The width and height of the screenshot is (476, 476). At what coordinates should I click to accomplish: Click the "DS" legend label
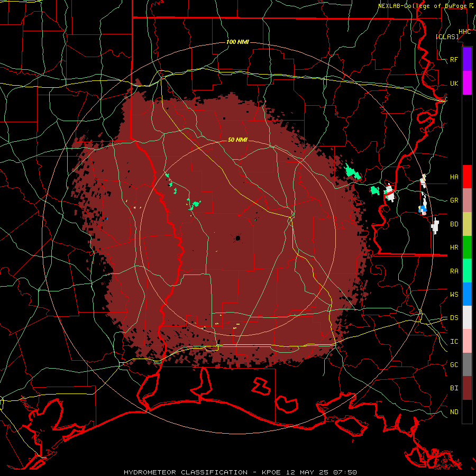tap(454, 317)
